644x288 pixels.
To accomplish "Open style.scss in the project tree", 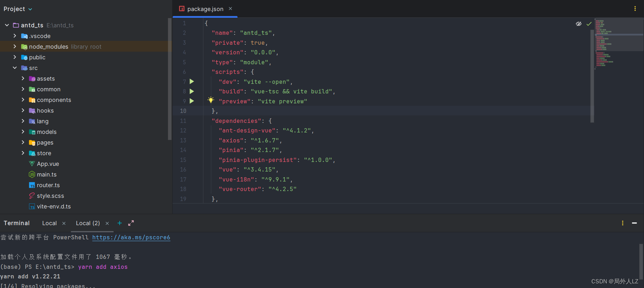I will [50, 196].
